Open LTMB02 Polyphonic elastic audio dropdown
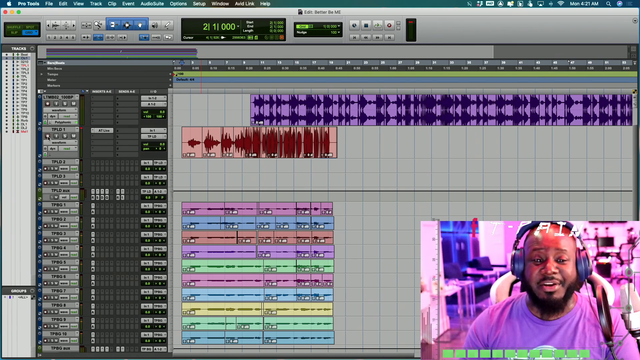The width and height of the screenshot is (640, 360). point(63,122)
